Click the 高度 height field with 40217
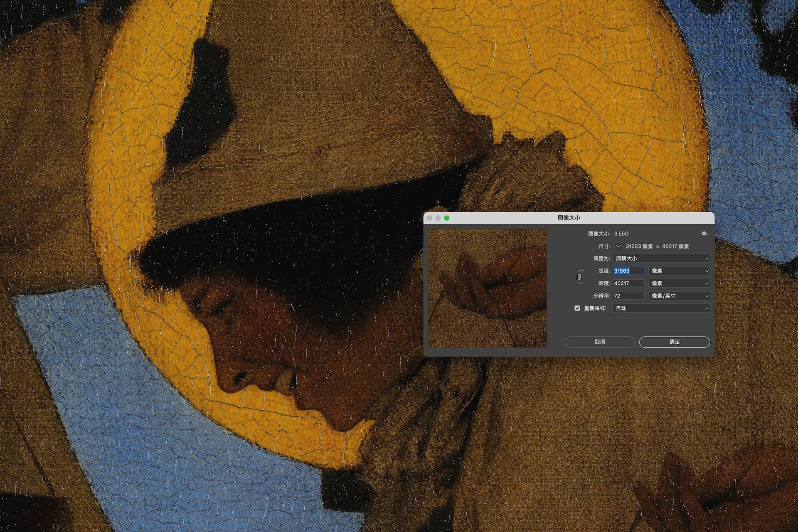This screenshot has height=532, width=798. tap(628, 283)
